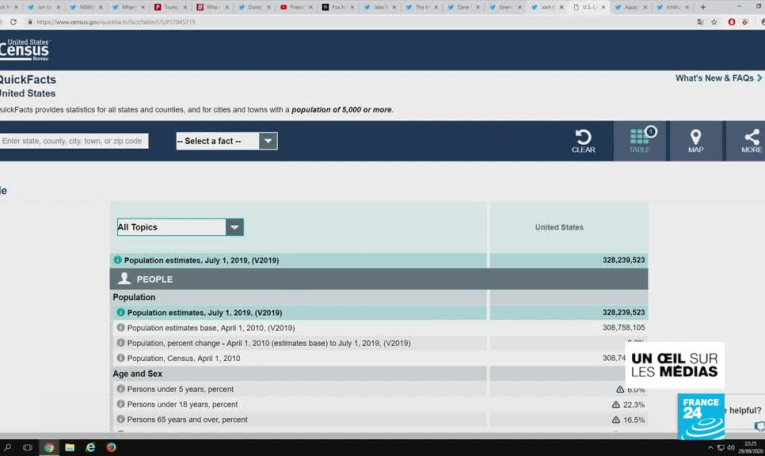The image size is (765, 456).
Task: Open the MAP pin icon
Action: (695, 138)
